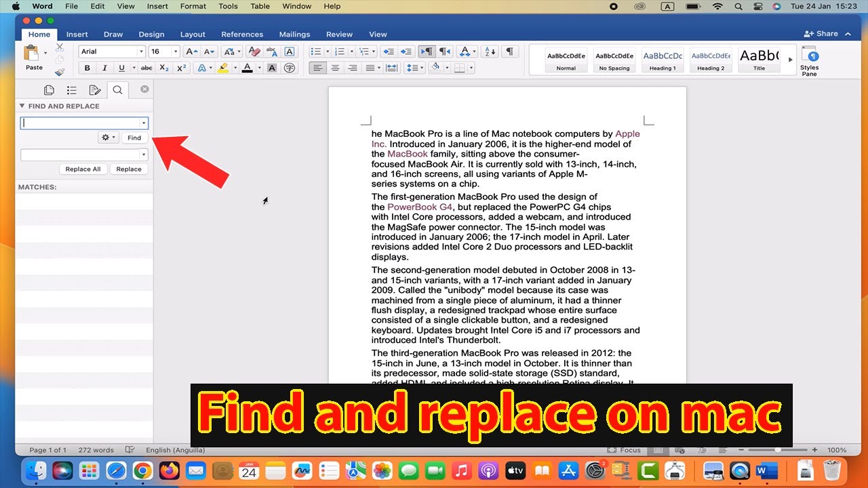Apply Subscript formatting
This screenshot has width=868, height=488.
(x=164, y=68)
